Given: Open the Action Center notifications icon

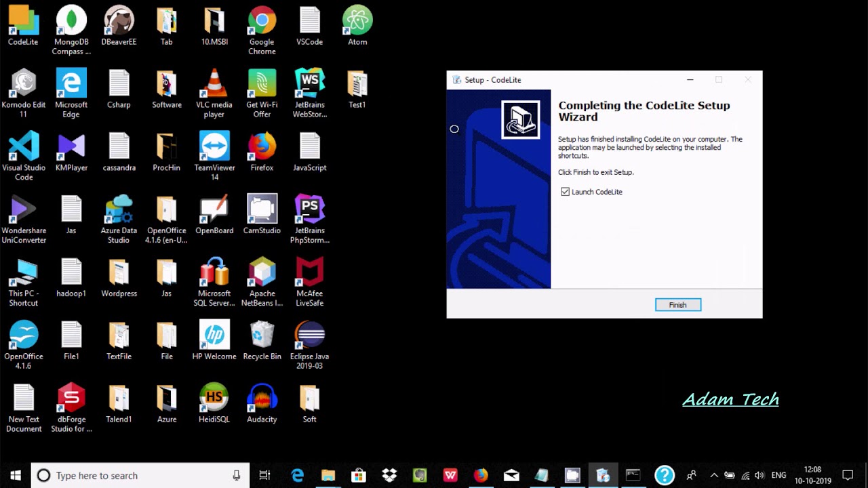Looking at the screenshot, I should coord(848,475).
